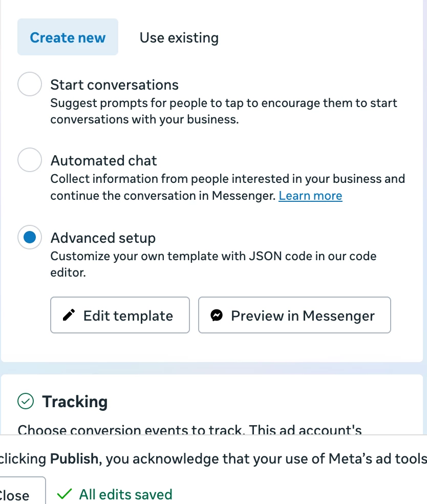Click the Automated chat option title
This screenshot has height=504, width=427.
point(103,160)
